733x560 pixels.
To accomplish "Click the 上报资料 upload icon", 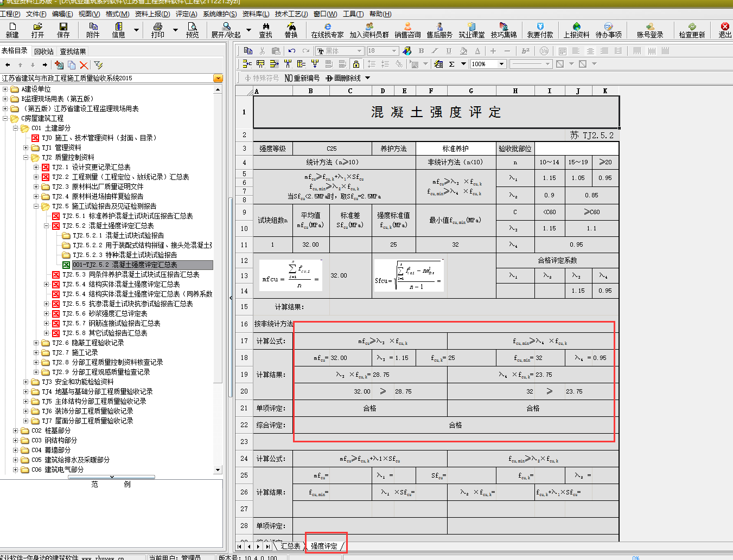I will point(576,30).
